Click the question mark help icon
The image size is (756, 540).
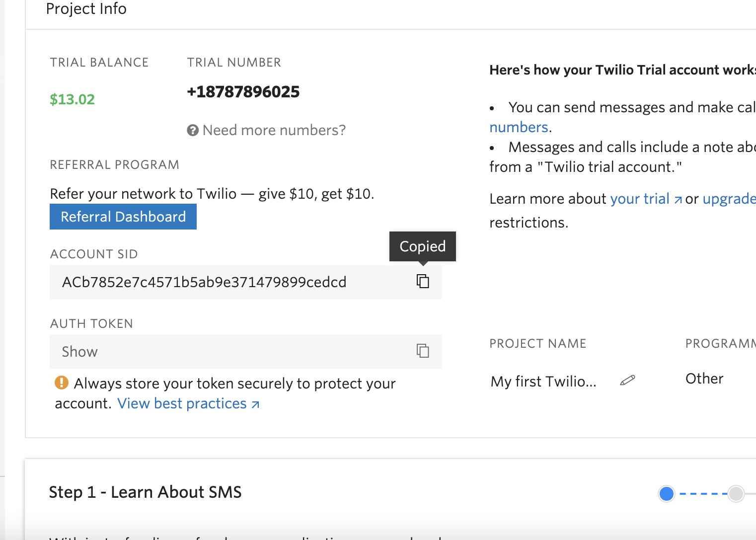193,130
